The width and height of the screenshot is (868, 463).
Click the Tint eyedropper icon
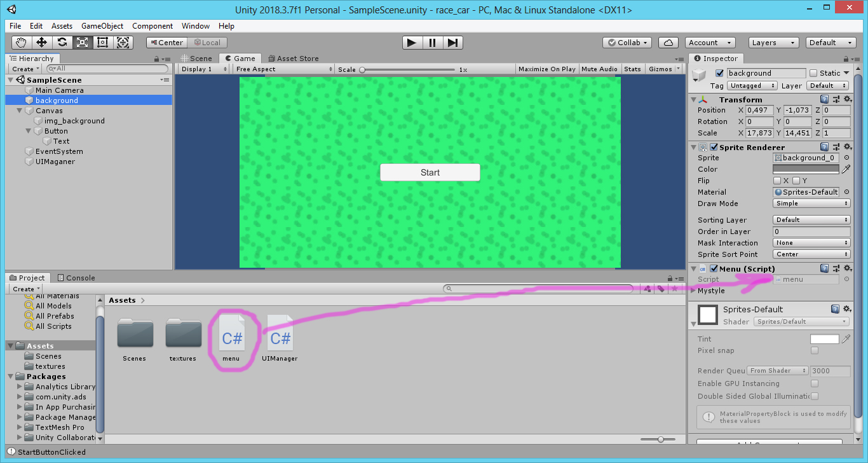[846, 339]
